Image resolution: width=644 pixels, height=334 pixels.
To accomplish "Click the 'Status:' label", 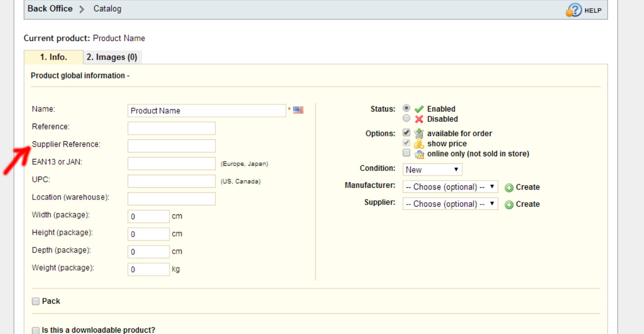I will click(383, 109).
